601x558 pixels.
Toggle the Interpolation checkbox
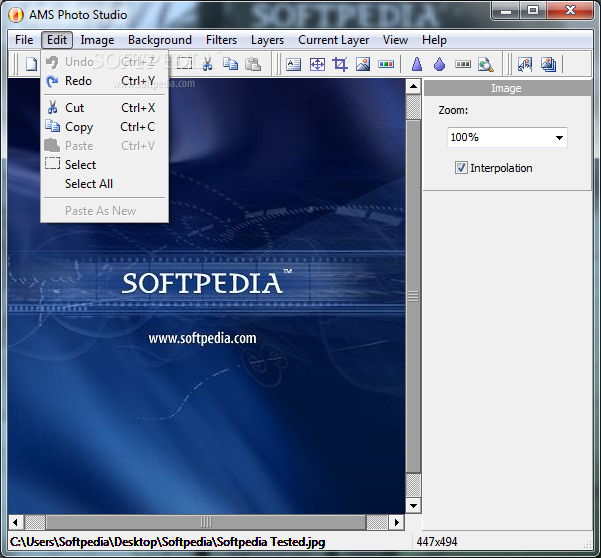pyautogui.click(x=461, y=168)
